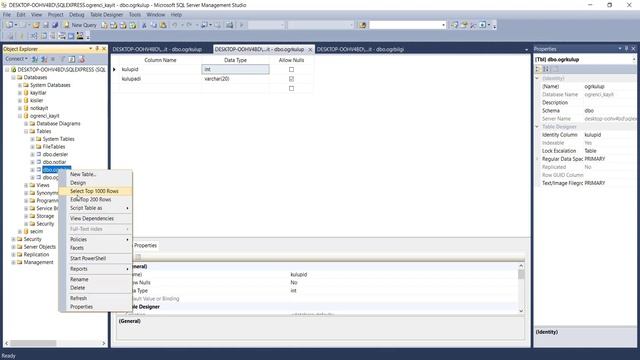The height and width of the screenshot is (360, 640).
Task: Collapse the Table Designer section in Properties
Action: tap(537, 127)
